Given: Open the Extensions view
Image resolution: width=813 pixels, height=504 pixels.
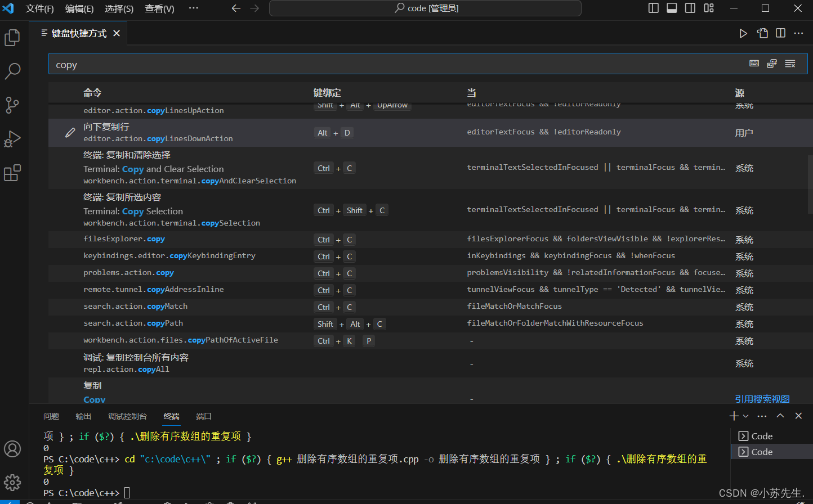Looking at the screenshot, I should click(12, 173).
